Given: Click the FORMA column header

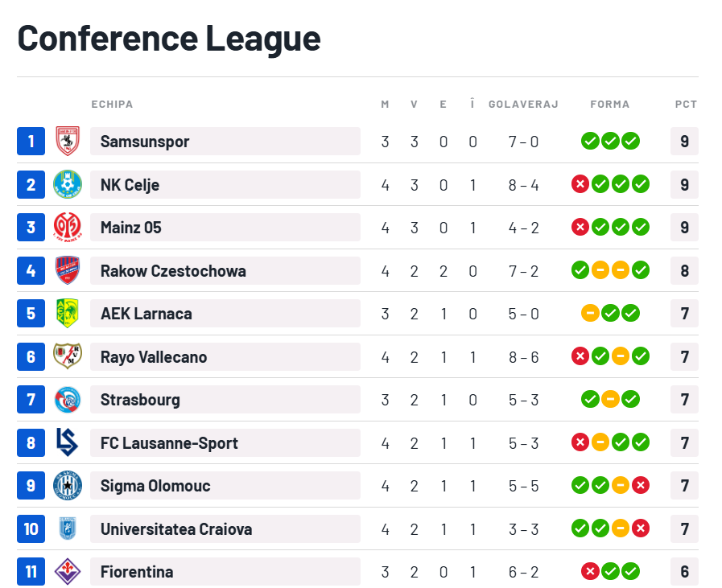Looking at the screenshot, I should pyautogui.click(x=610, y=105).
